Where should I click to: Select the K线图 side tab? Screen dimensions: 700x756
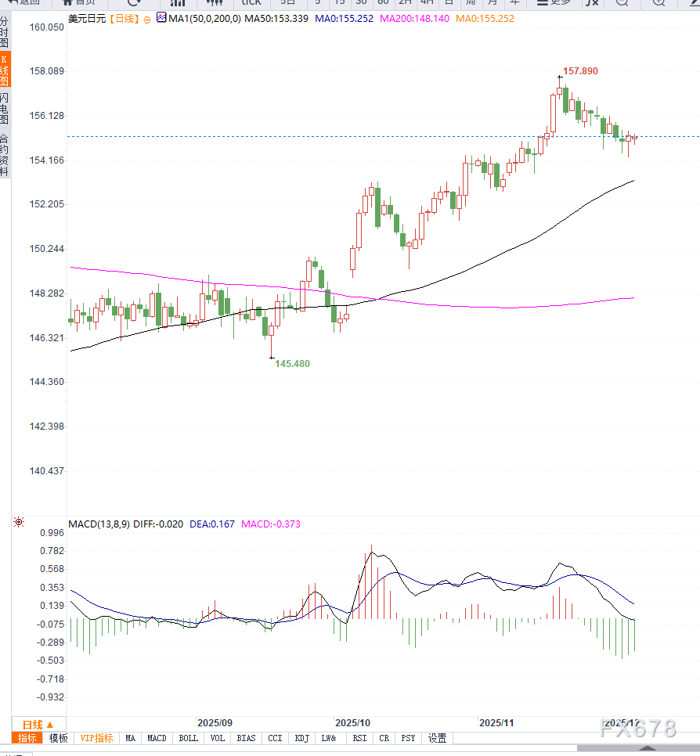(5, 70)
